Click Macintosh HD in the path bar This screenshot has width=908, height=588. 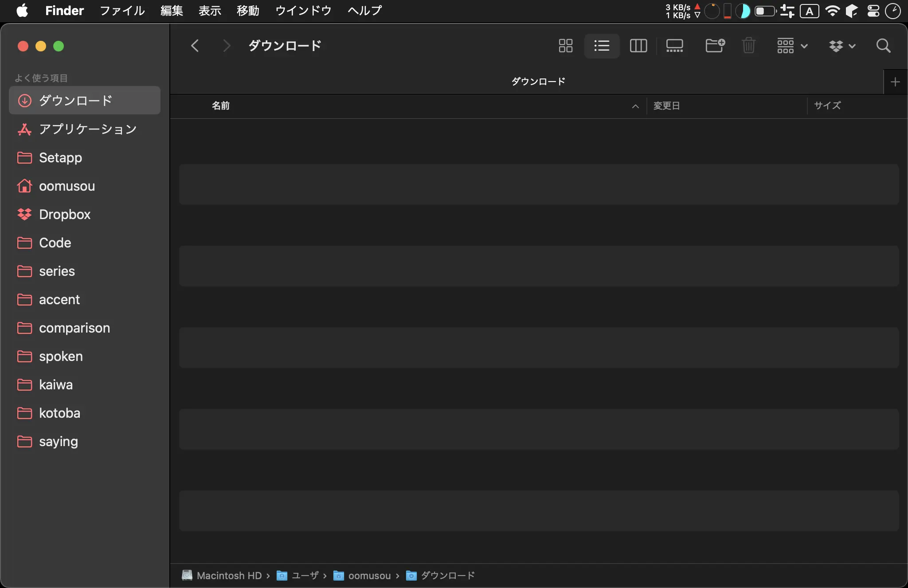pyautogui.click(x=222, y=576)
